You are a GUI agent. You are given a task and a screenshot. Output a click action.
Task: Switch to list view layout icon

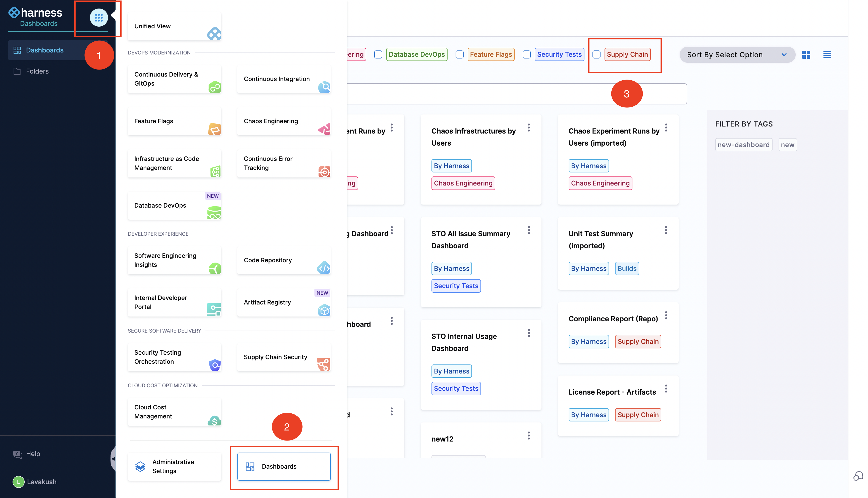(827, 55)
